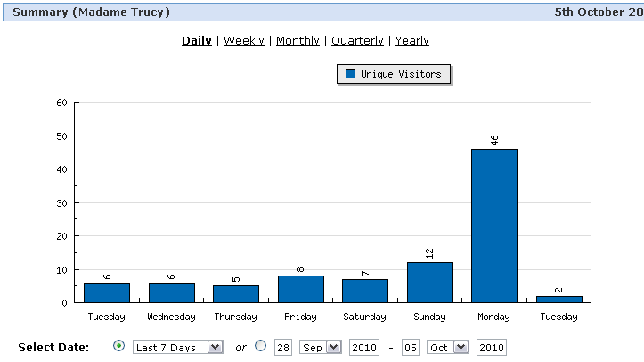The height and width of the screenshot is (362, 644).
Task: Open the Weekly stats view
Action: coord(244,41)
